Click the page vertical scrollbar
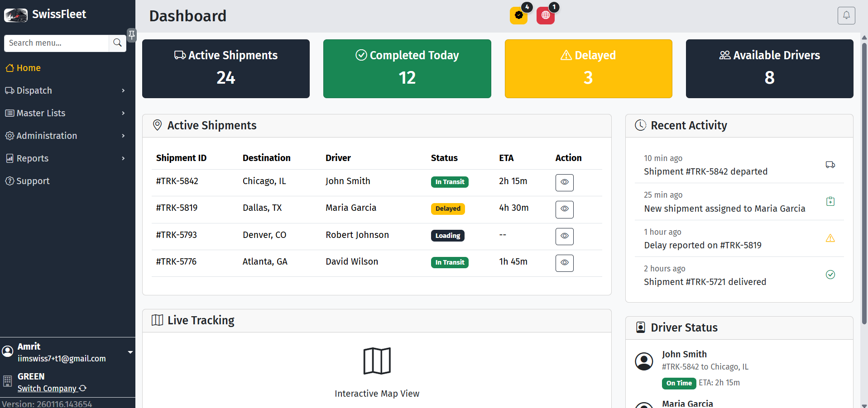The image size is (868, 408). click(864, 183)
